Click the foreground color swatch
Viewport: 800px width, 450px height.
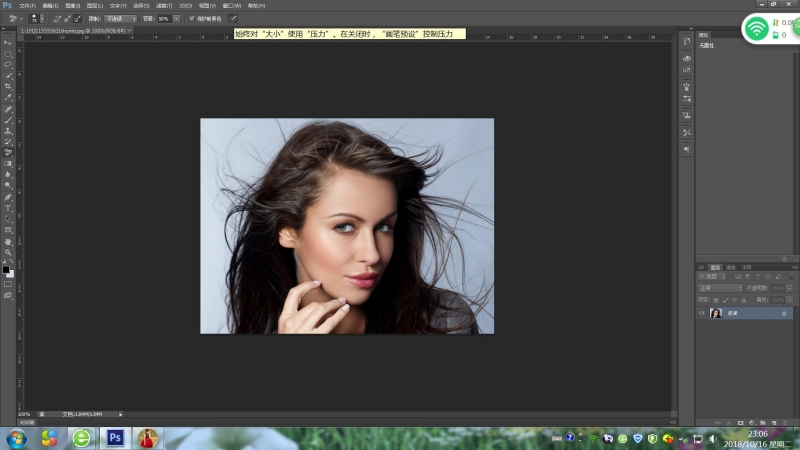coord(6,269)
